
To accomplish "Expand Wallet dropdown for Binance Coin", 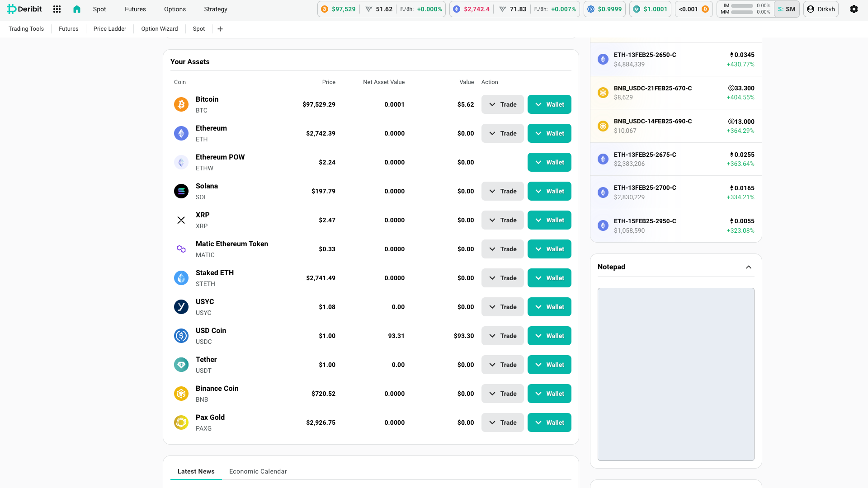I will coord(549,394).
